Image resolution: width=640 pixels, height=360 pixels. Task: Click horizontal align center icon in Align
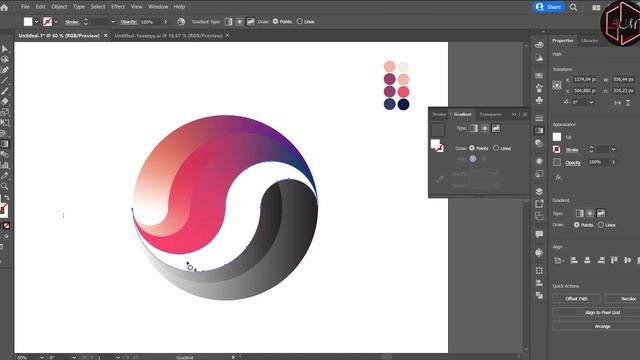coord(587,260)
